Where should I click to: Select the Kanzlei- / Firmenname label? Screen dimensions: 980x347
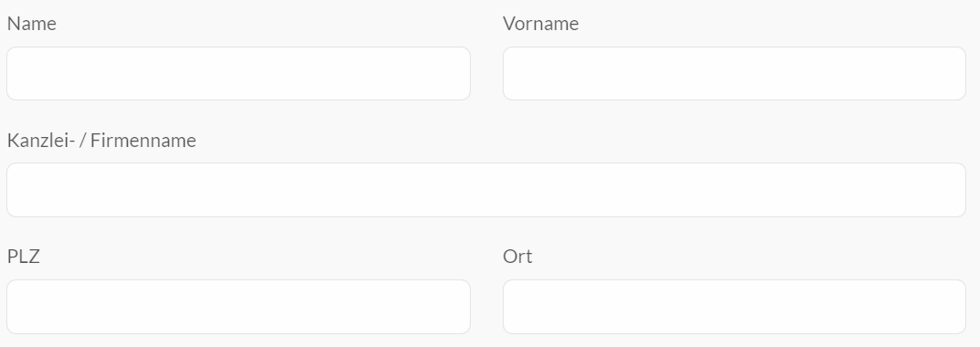tap(101, 141)
